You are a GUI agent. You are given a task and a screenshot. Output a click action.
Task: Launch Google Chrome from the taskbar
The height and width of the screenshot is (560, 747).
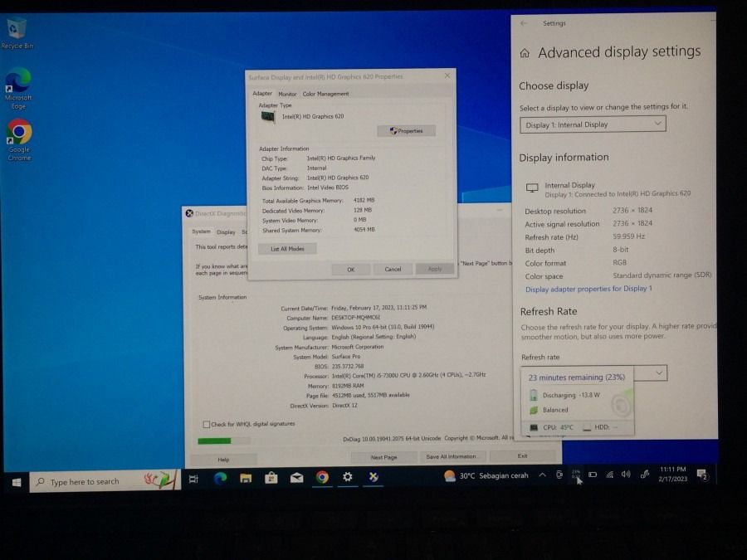[x=321, y=480]
